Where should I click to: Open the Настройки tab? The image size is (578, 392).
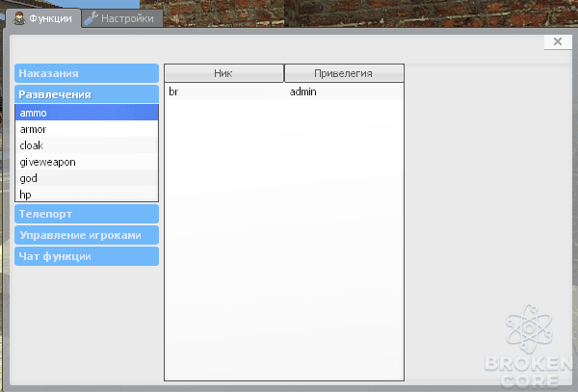122,18
